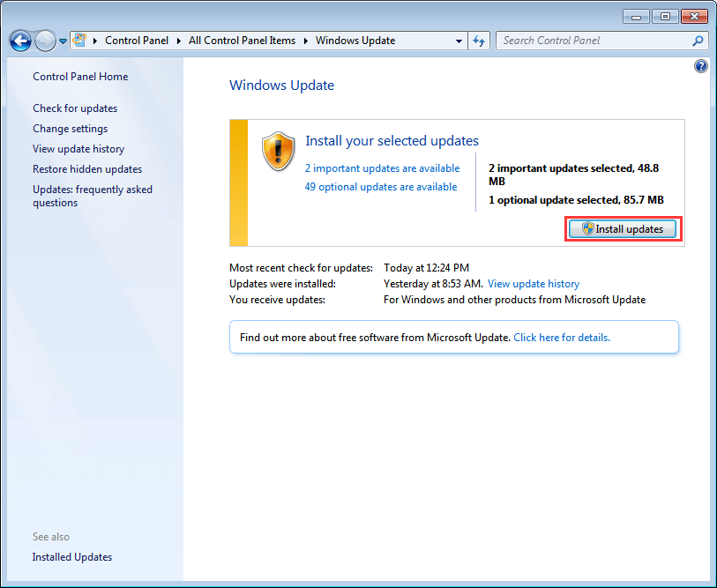Screen dimensions: 717x588
Task: Expand the arrow after Control Panel breadcrumb
Action: pyautogui.click(x=179, y=41)
